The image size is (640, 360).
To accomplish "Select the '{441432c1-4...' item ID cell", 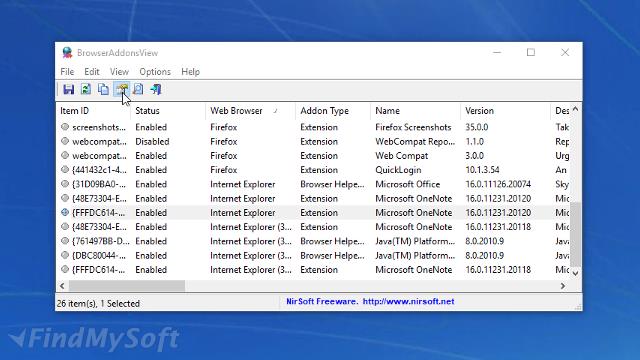I will (x=99, y=170).
